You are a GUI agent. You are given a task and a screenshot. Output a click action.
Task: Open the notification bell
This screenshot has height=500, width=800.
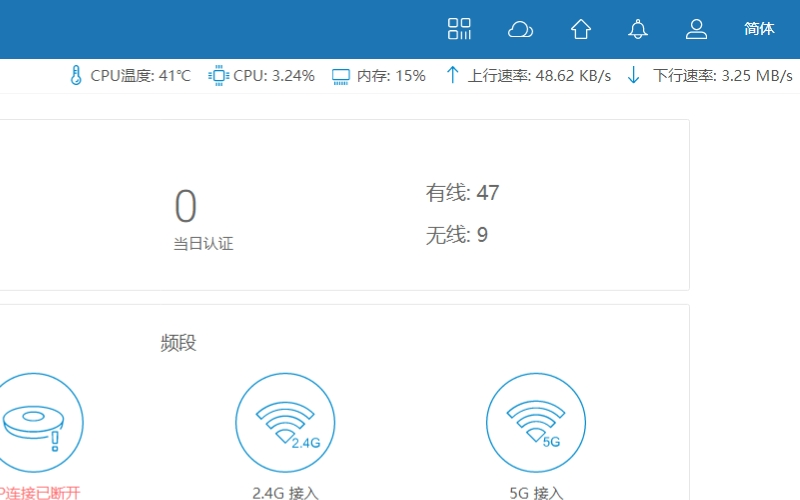[x=638, y=29]
